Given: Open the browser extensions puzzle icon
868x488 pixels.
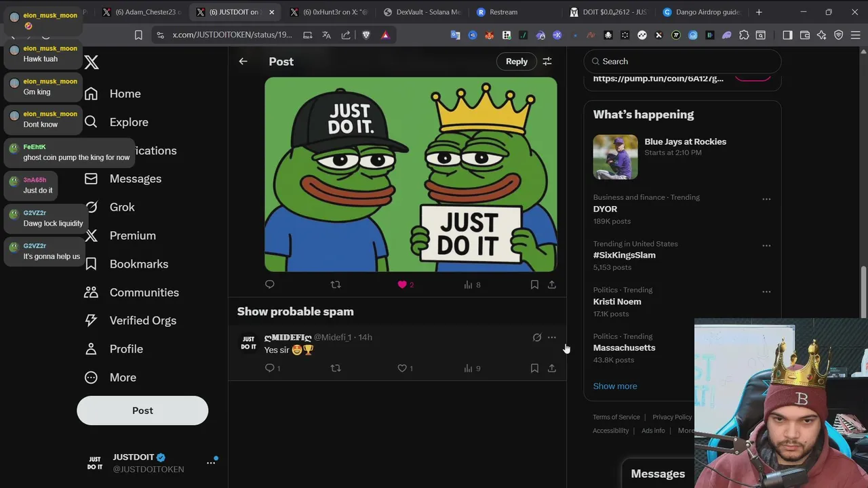Looking at the screenshot, I should (x=744, y=35).
